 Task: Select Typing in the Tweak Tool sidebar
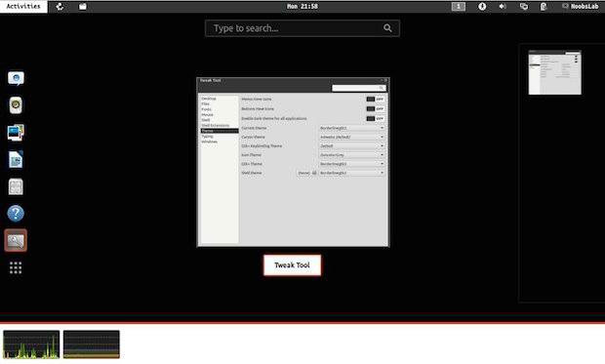207,137
